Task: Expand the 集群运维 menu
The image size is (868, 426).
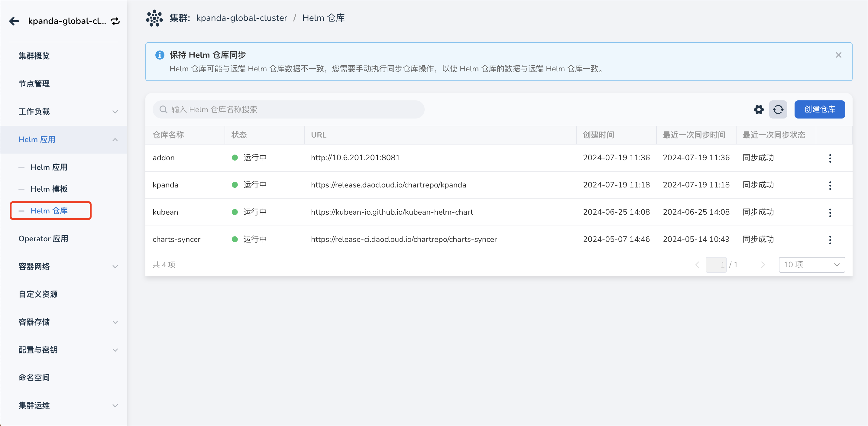Action: [64, 405]
